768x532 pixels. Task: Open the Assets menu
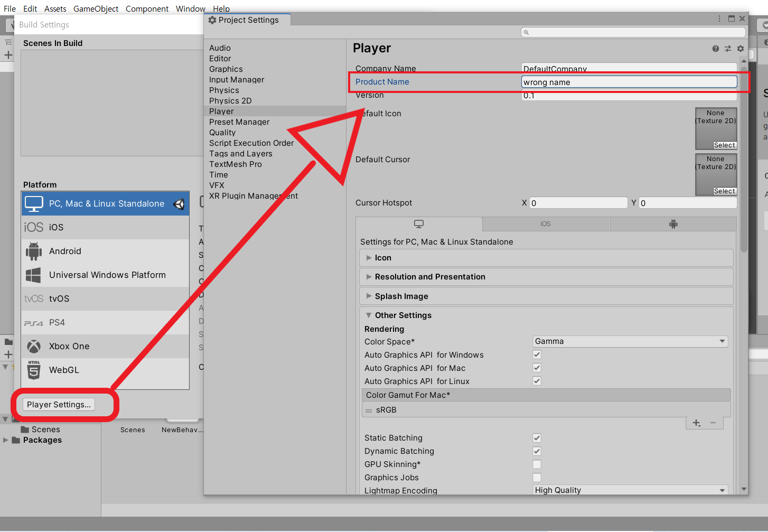pos(55,8)
